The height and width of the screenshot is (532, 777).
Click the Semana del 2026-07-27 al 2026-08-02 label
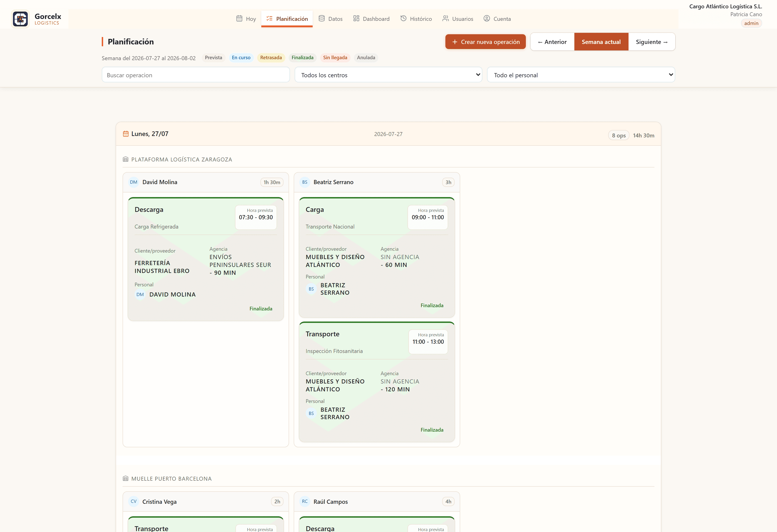click(x=149, y=58)
